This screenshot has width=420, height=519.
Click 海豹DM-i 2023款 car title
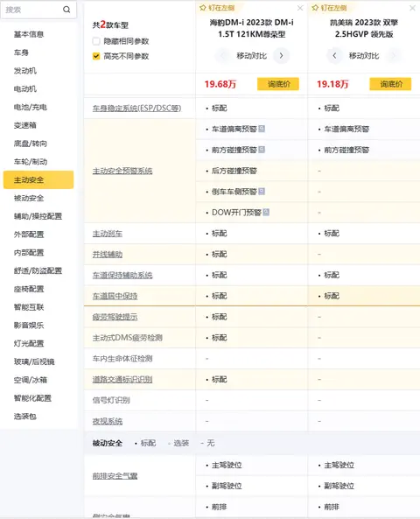pyautogui.click(x=251, y=28)
